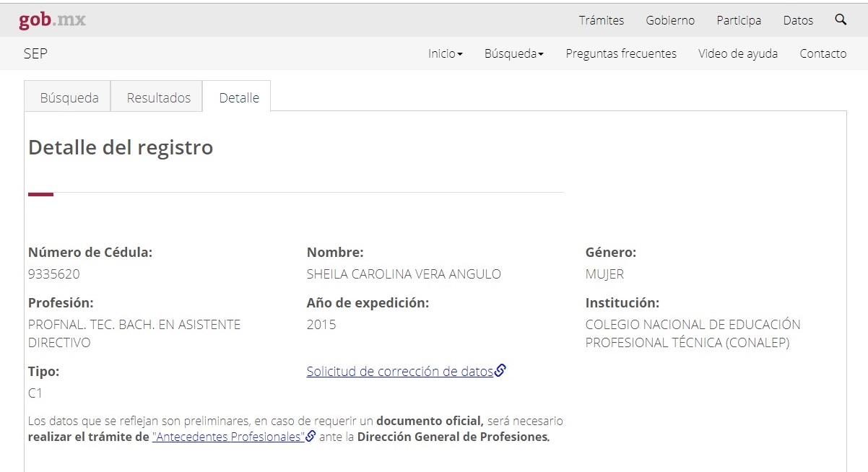Click chain icon beside Solicitud de corrección
The width and height of the screenshot is (868, 472).
pyautogui.click(x=500, y=371)
